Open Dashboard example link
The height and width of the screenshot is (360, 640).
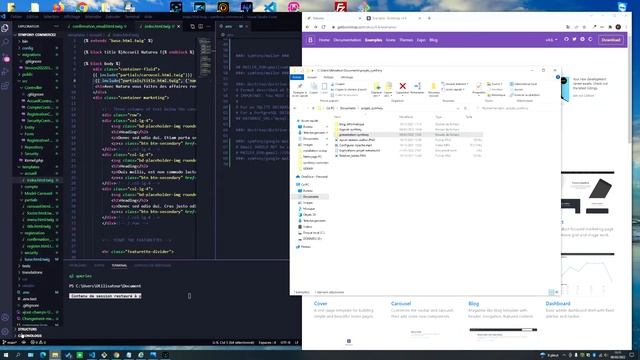[x=558, y=304]
